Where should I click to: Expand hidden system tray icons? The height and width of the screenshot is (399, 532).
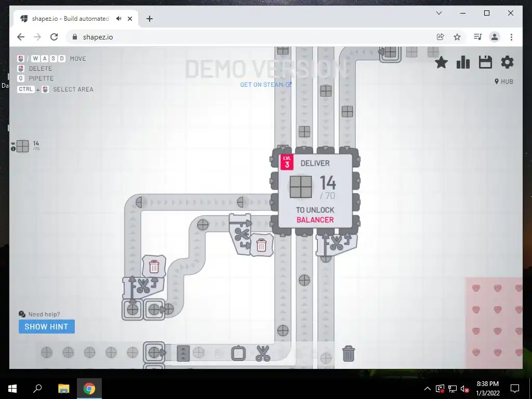pyautogui.click(x=428, y=389)
